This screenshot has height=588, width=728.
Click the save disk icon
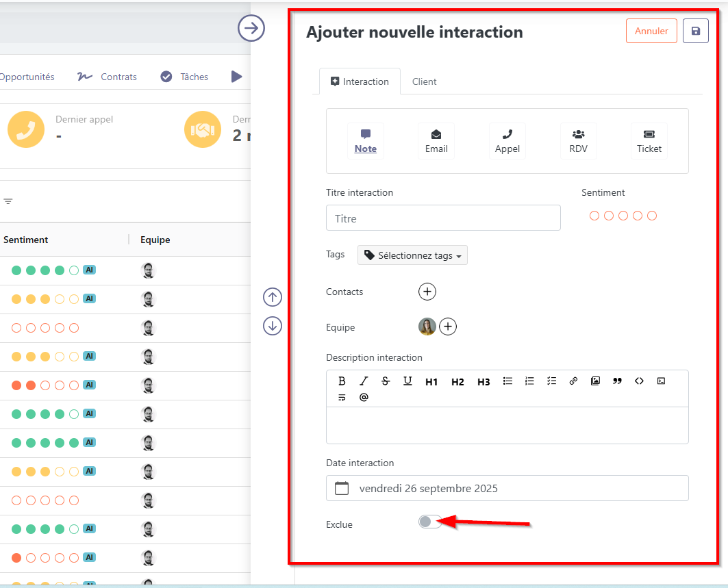point(696,31)
